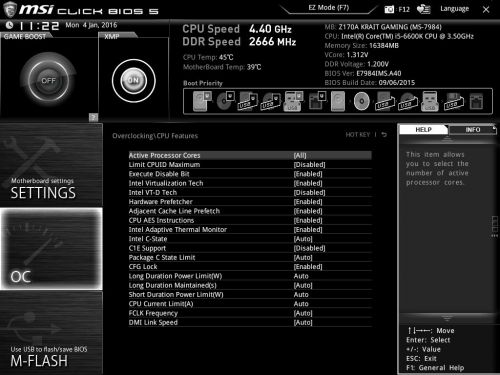This screenshot has height=375, width=500.
Task: Open the M-FLASH BIOS flashing section
Action: pyautogui.click(x=51, y=333)
